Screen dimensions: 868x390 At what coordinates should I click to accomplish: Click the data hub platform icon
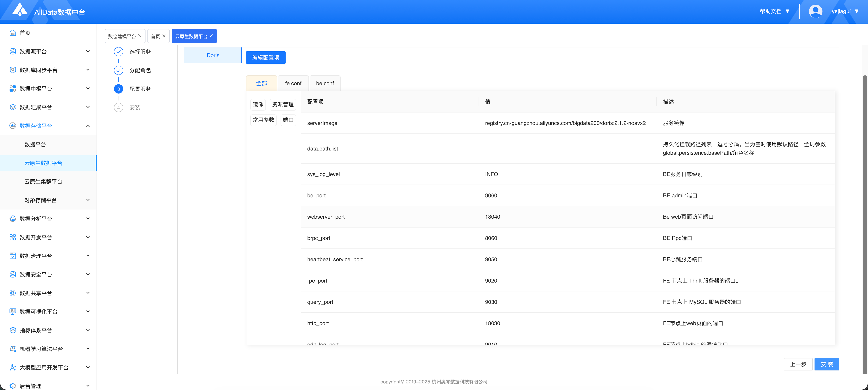[x=13, y=88]
